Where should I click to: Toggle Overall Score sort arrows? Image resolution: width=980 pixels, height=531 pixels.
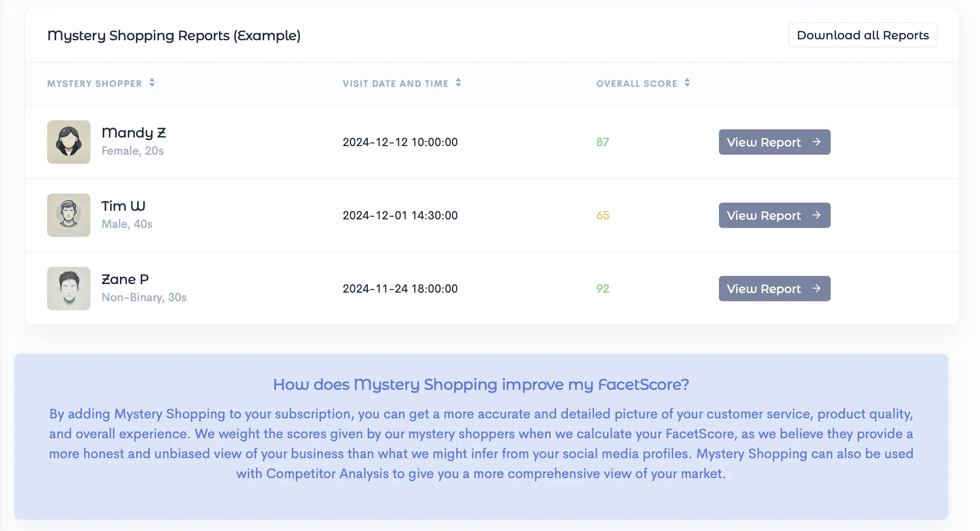point(687,83)
